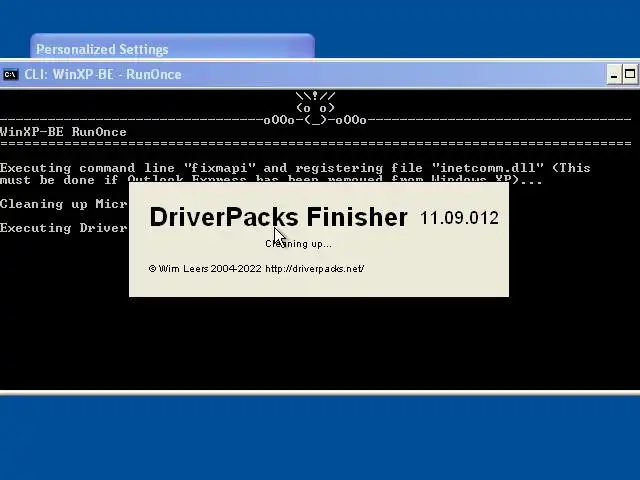Open the http://driverpacks.net/ link
This screenshot has width=640, height=480.
(315, 269)
